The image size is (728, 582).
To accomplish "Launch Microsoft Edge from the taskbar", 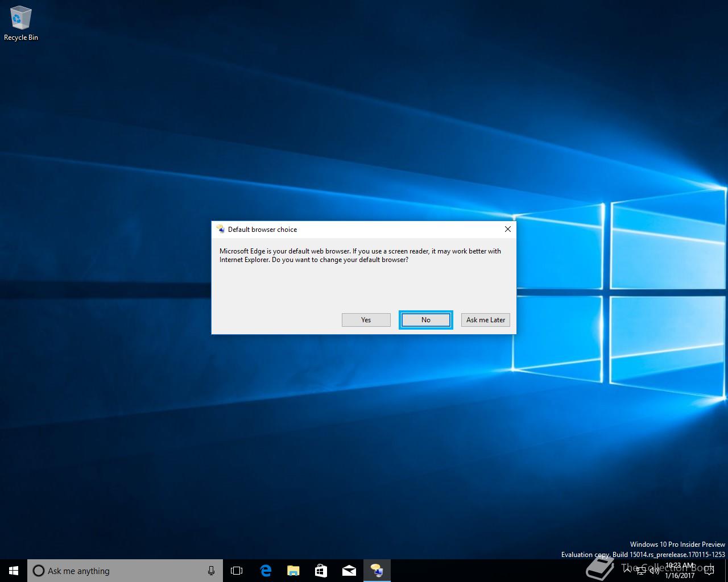I will (x=265, y=571).
